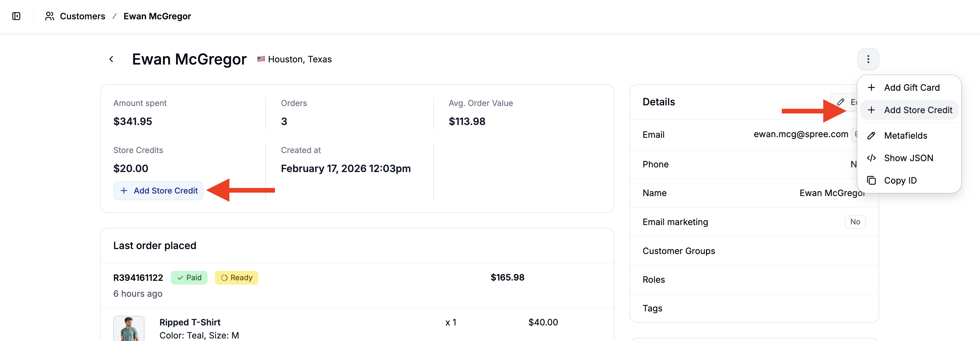
Task: Collapse the sidebar using the panel icon
Action: 16,16
